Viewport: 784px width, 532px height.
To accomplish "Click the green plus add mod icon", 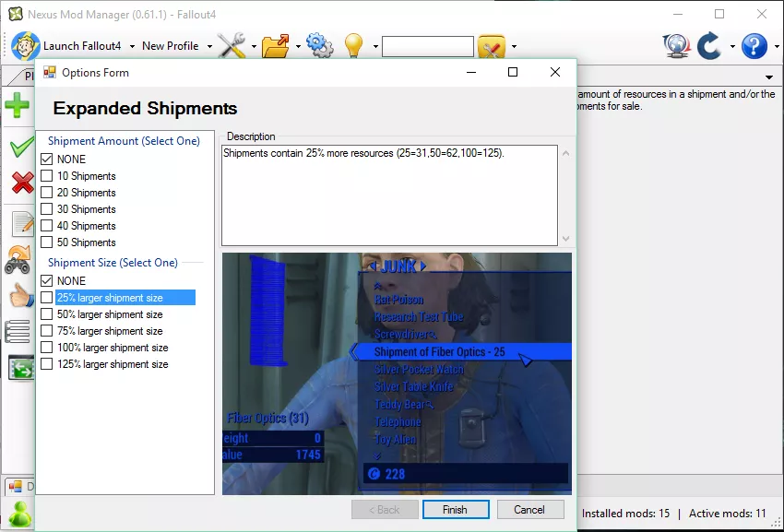I will click(x=17, y=105).
